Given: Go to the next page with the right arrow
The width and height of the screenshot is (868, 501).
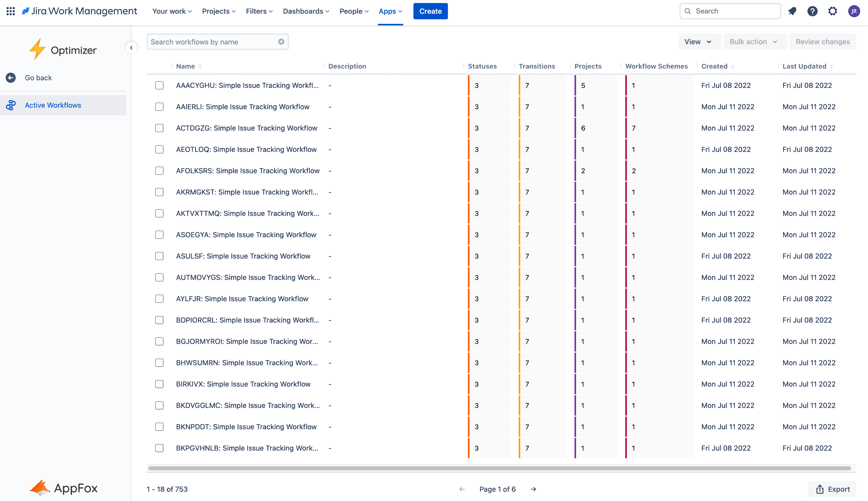Looking at the screenshot, I should 533,489.
